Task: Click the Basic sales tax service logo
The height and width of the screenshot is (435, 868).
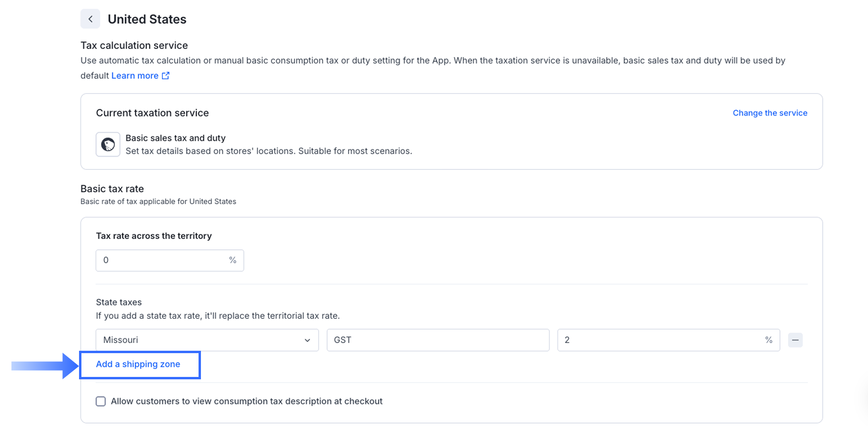Action: (108, 145)
